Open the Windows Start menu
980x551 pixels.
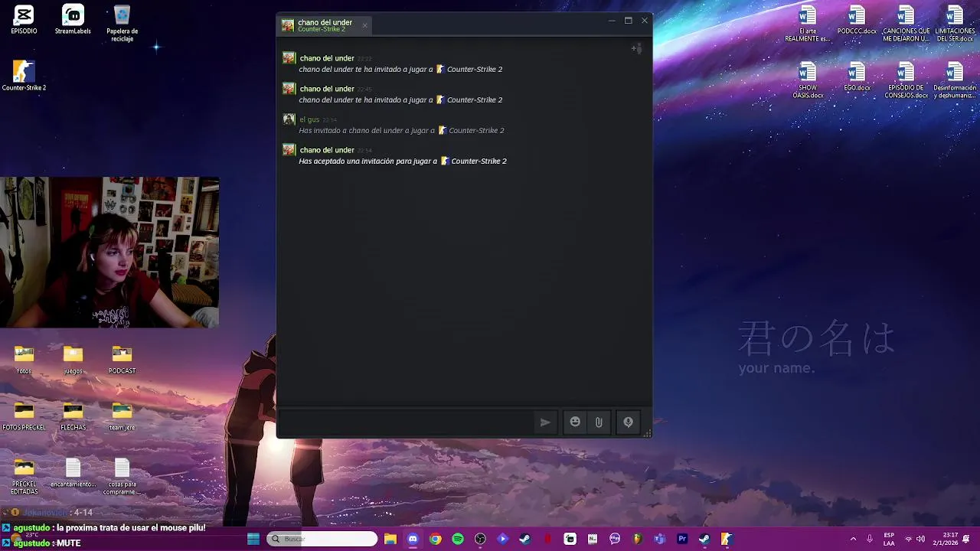click(253, 539)
